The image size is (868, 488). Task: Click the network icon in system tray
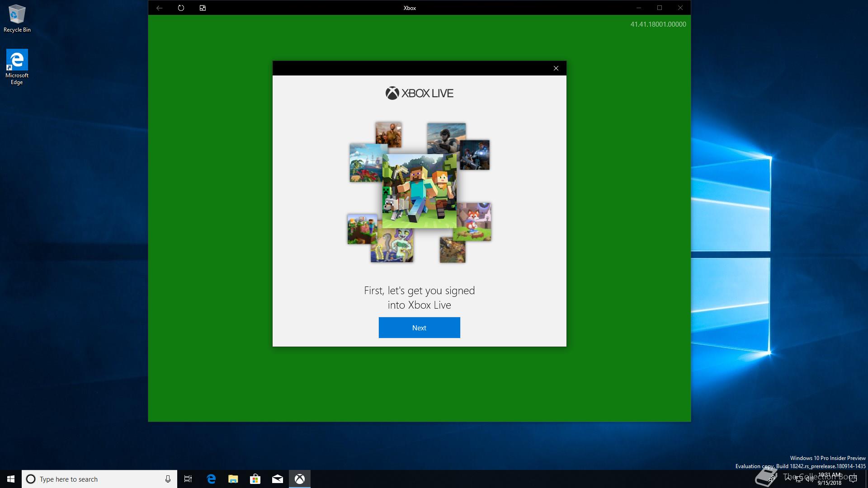click(799, 479)
